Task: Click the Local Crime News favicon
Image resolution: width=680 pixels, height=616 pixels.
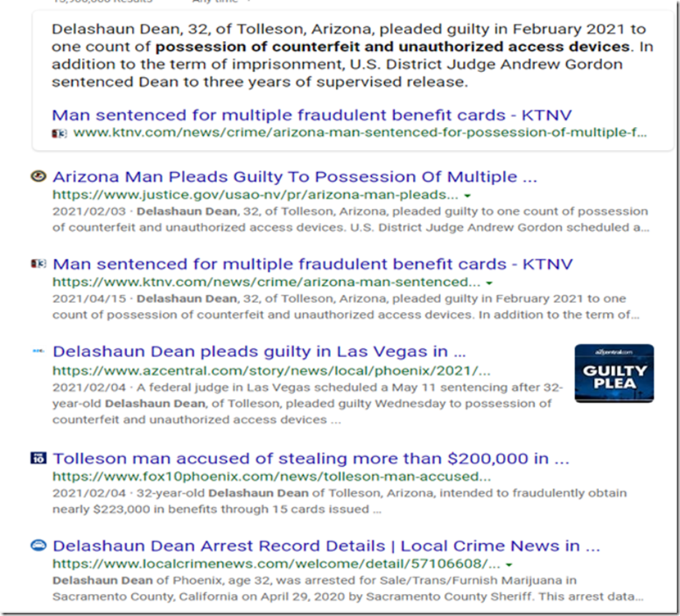Action: point(38,546)
